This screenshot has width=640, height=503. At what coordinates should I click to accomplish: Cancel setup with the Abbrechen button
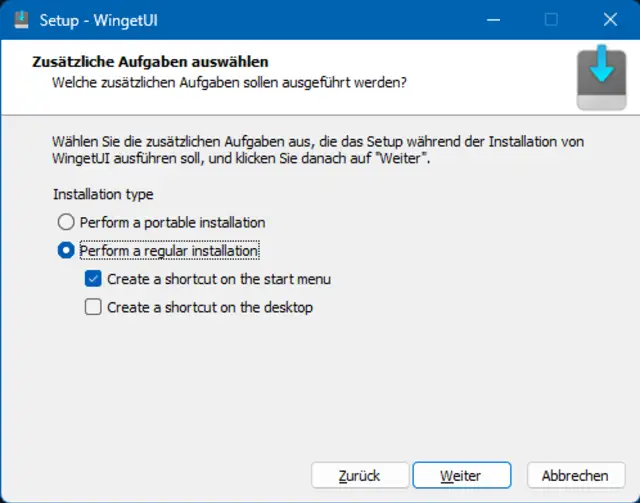coord(574,475)
